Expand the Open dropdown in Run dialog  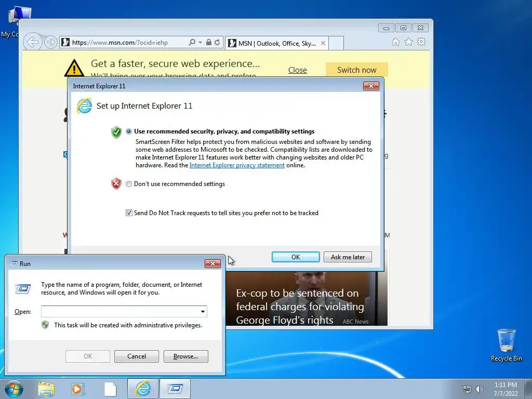(203, 312)
